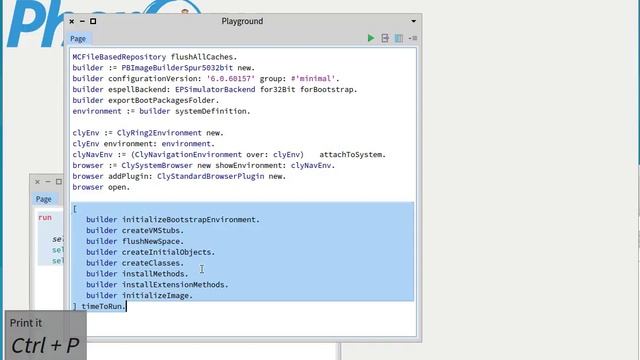Click the 'builder createInitialObjects.' line

(150, 252)
